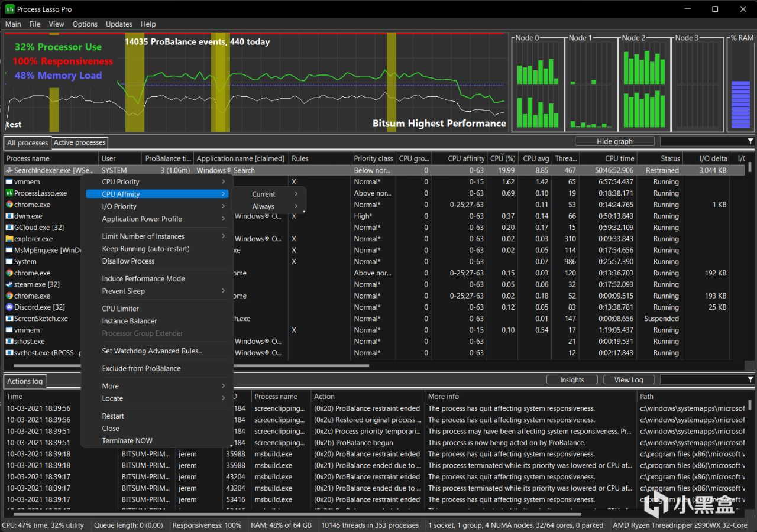Open the Current affinity submenu

click(x=268, y=194)
